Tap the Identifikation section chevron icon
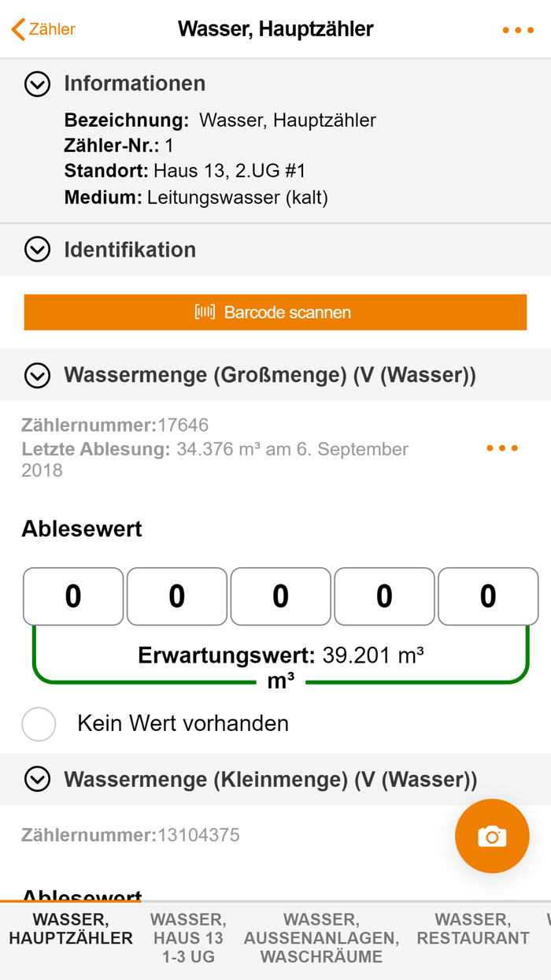Viewport: 551px width, 980px height. point(37,250)
